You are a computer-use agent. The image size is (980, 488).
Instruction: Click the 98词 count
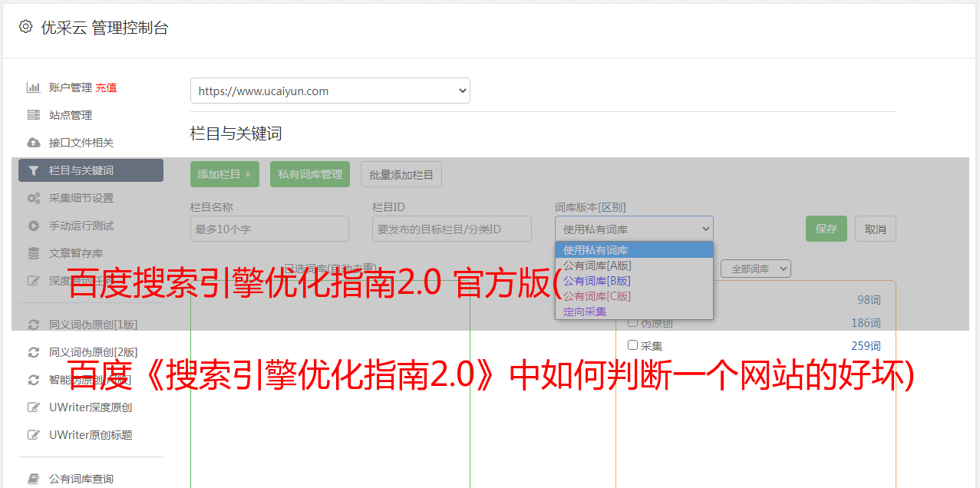(x=869, y=300)
